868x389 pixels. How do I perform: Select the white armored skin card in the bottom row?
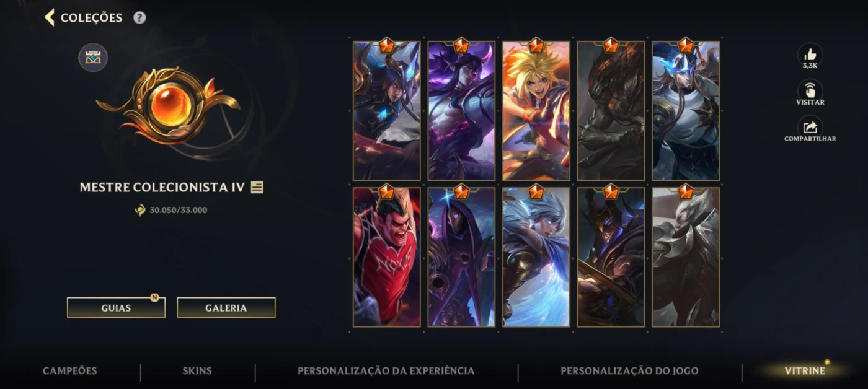point(686,257)
